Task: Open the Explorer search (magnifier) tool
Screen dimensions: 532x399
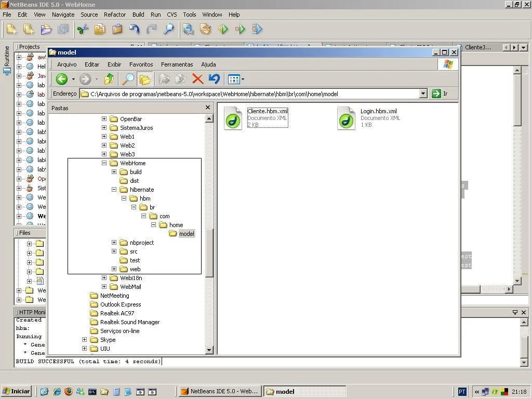Action: tap(128, 79)
